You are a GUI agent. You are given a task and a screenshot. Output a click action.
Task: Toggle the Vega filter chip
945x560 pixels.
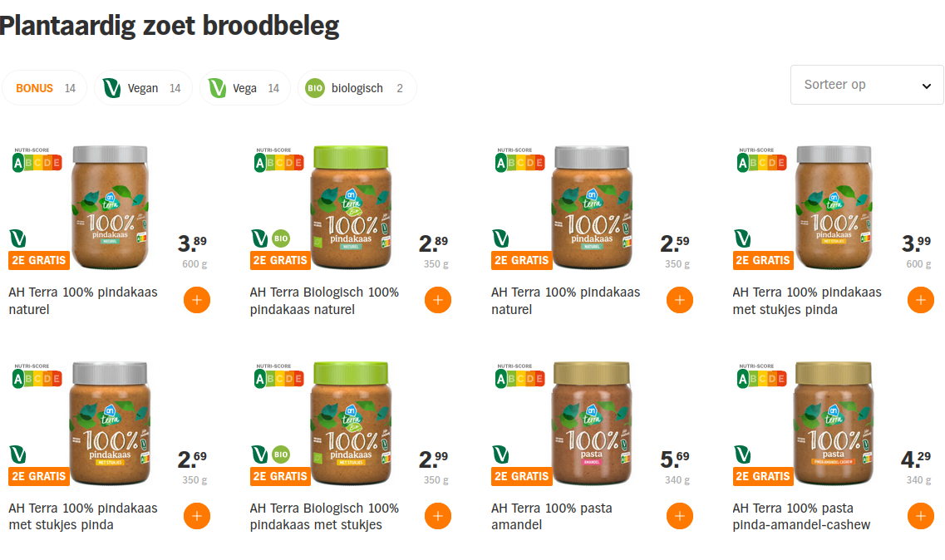tap(244, 88)
